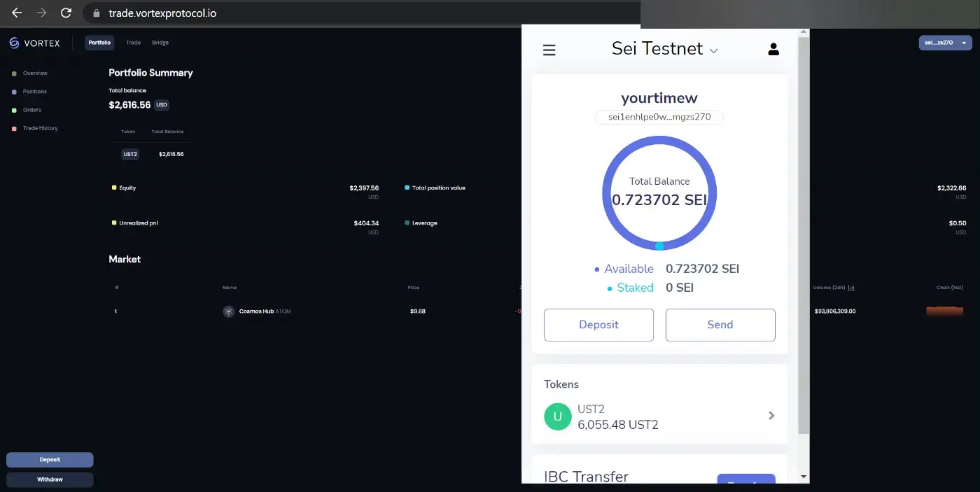The width and height of the screenshot is (980, 492).
Task: Click the Vortex logo
Action: [34, 43]
